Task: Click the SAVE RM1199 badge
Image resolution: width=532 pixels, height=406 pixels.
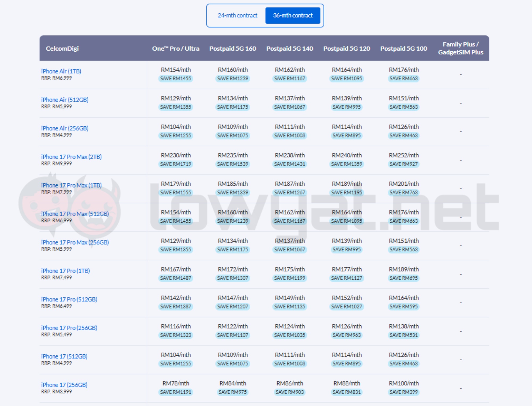Action: (x=290, y=278)
